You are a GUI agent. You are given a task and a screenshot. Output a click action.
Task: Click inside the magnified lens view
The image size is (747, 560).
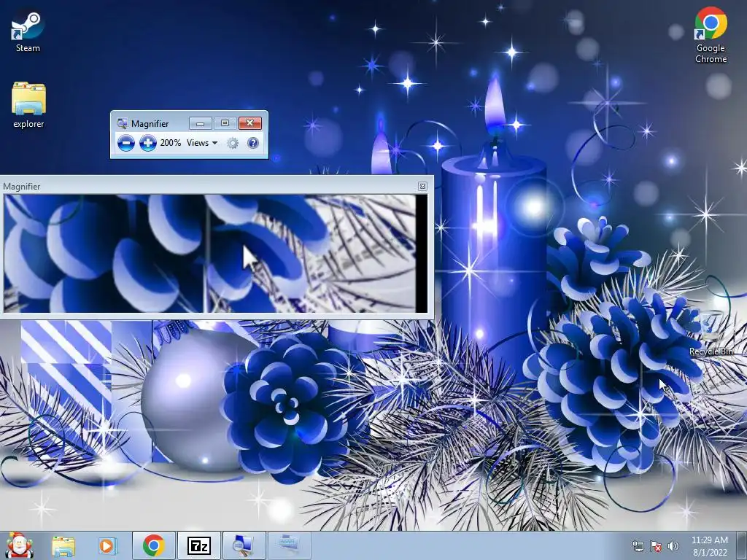pyautogui.click(x=215, y=253)
